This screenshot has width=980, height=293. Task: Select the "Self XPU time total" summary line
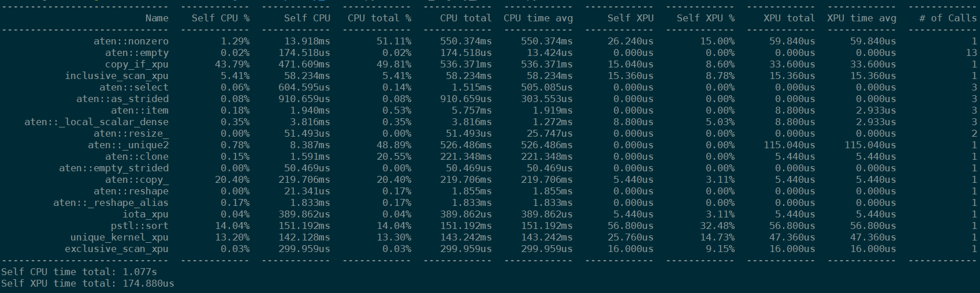pos(88,283)
